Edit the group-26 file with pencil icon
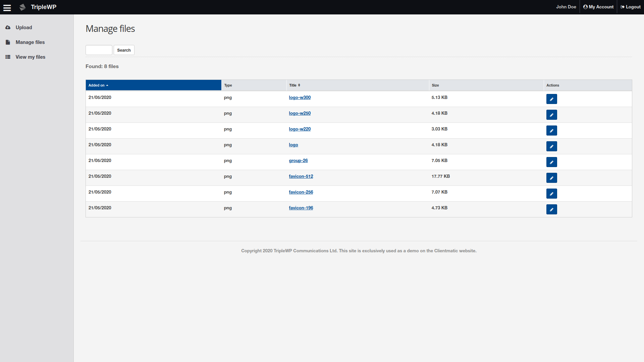The image size is (644, 362). 551,162
